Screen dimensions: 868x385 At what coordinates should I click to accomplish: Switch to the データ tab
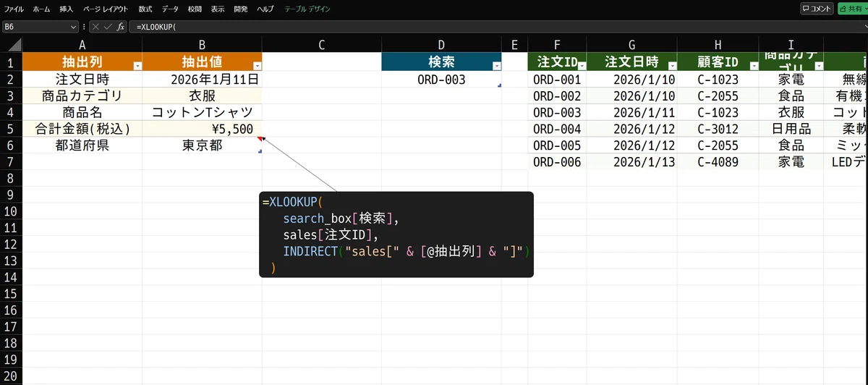170,9
